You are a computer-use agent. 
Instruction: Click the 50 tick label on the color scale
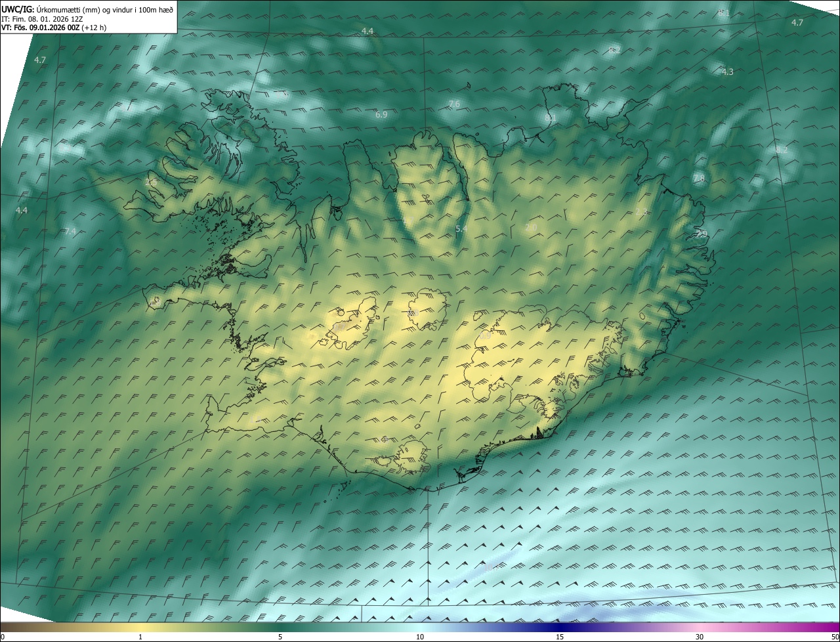[x=835, y=637]
